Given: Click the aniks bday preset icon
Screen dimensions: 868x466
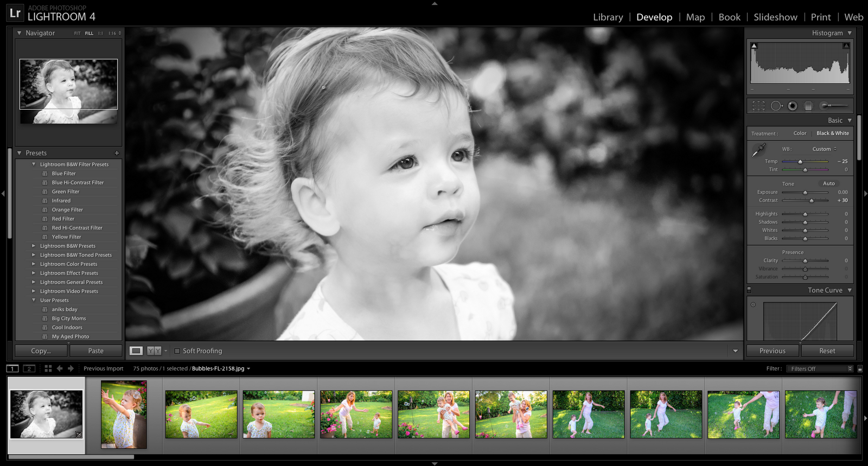Looking at the screenshot, I should [45, 310].
